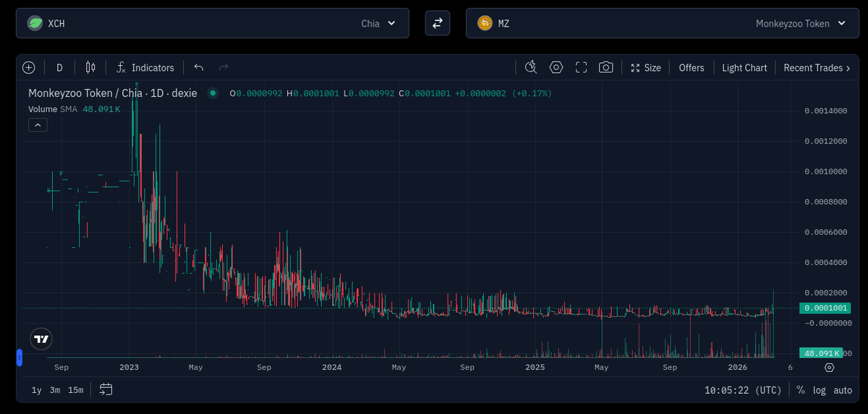Image resolution: width=868 pixels, height=414 pixels.
Task: Select the 15m time range
Action: click(75, 390)
